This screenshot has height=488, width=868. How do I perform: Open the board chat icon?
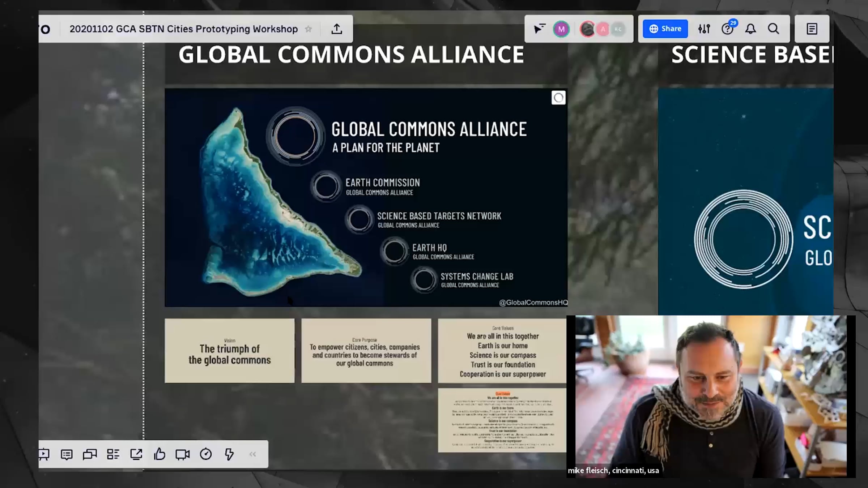(x=90, y=454)
